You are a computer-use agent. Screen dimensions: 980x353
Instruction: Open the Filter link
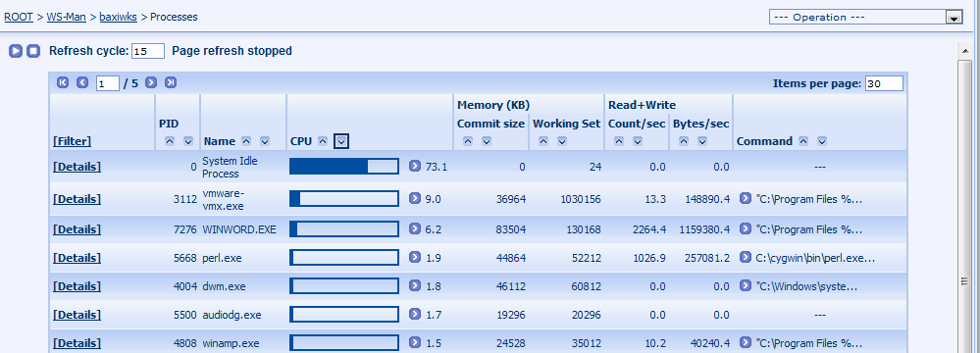(72, 141)
